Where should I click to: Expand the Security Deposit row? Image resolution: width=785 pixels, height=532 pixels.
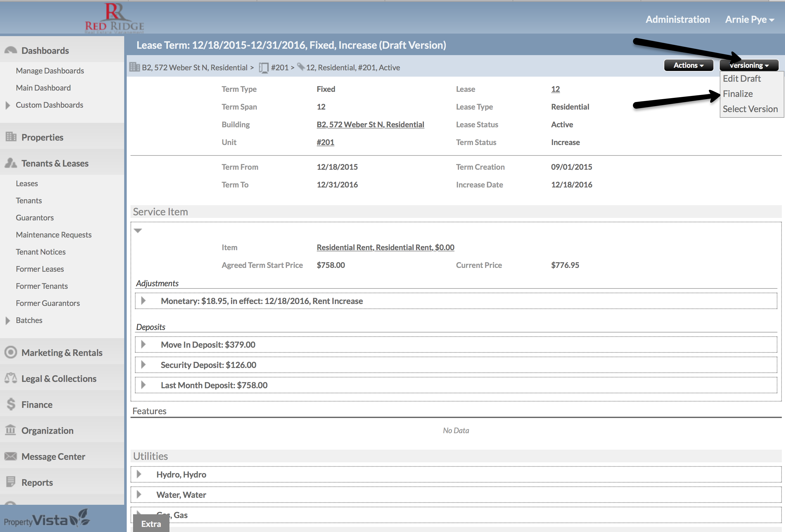tap(143, 364)
